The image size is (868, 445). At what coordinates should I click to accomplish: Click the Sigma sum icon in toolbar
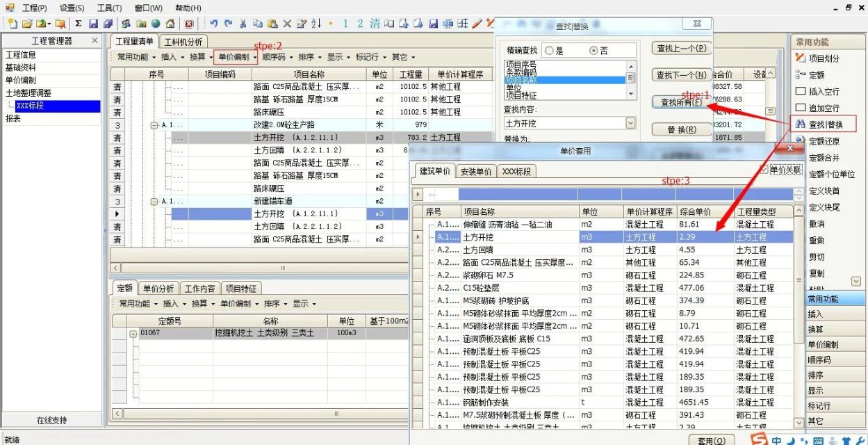pyautogui.click(x=79, y=24)
